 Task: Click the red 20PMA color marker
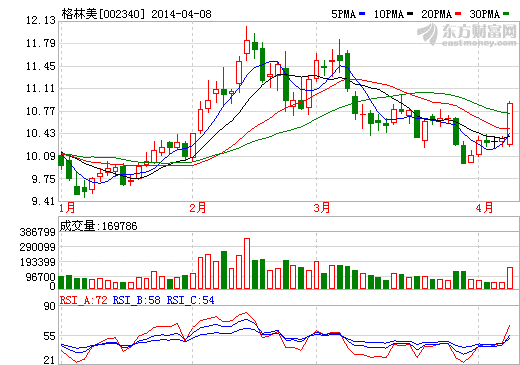click(458, 14)
